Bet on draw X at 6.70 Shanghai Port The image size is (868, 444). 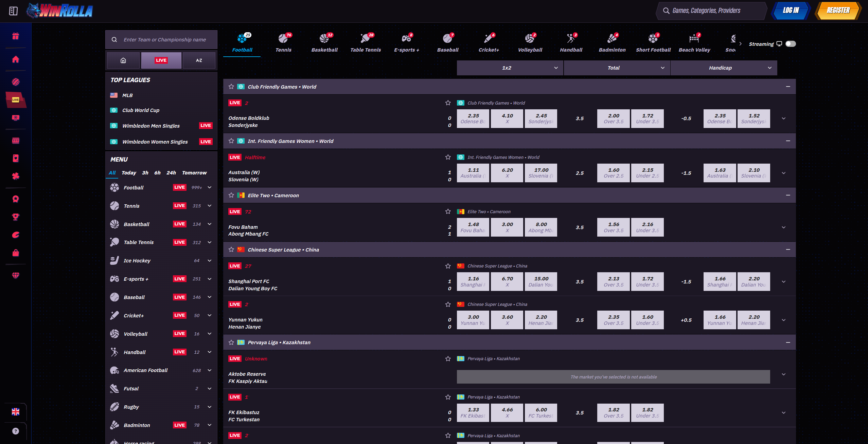pos(507,282)
